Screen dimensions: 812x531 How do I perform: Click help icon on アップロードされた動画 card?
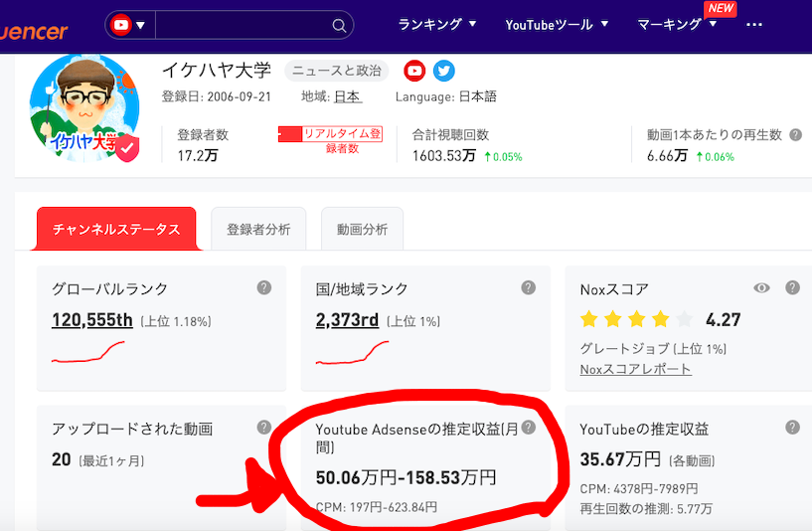(x=264, y=428)
